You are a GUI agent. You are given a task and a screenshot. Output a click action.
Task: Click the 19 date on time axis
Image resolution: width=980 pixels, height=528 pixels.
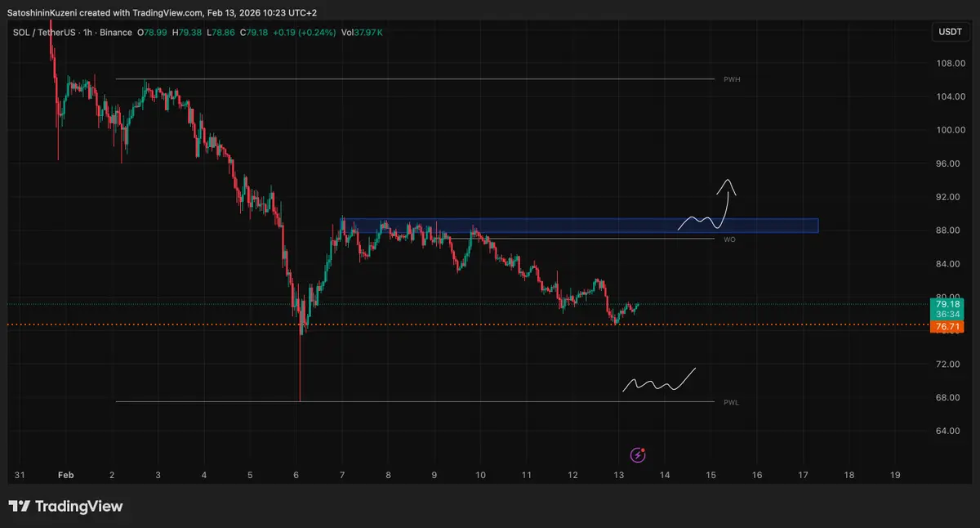pyautogui.click(x=895, y=475)
